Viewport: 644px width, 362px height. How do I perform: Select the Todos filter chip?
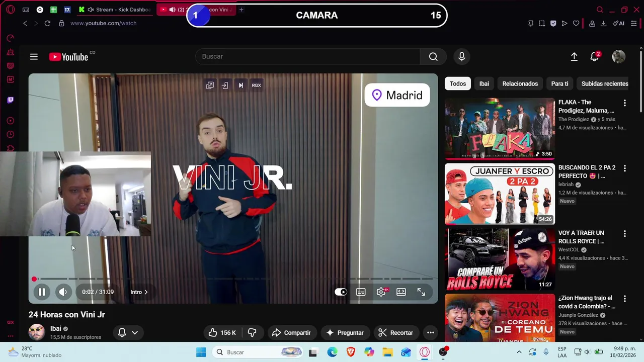pyautogui.click(x=458, y=83)
